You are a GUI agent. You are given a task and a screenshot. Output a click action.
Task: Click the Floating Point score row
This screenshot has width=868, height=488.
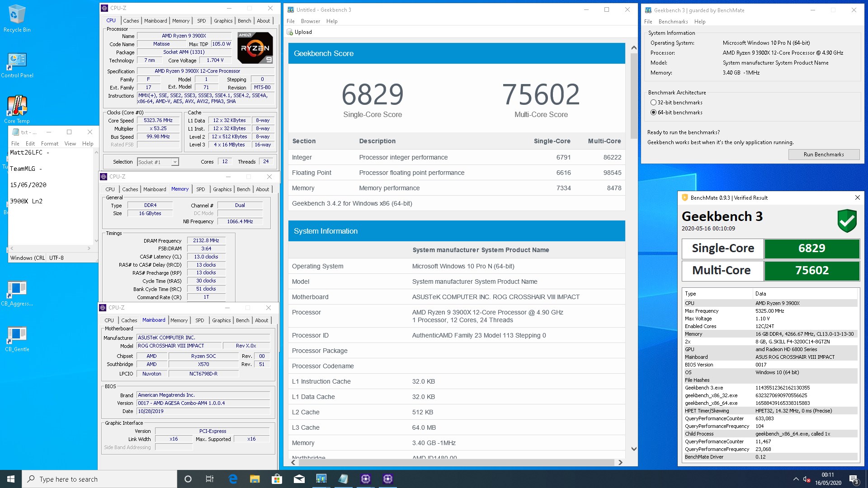[457, 173]
